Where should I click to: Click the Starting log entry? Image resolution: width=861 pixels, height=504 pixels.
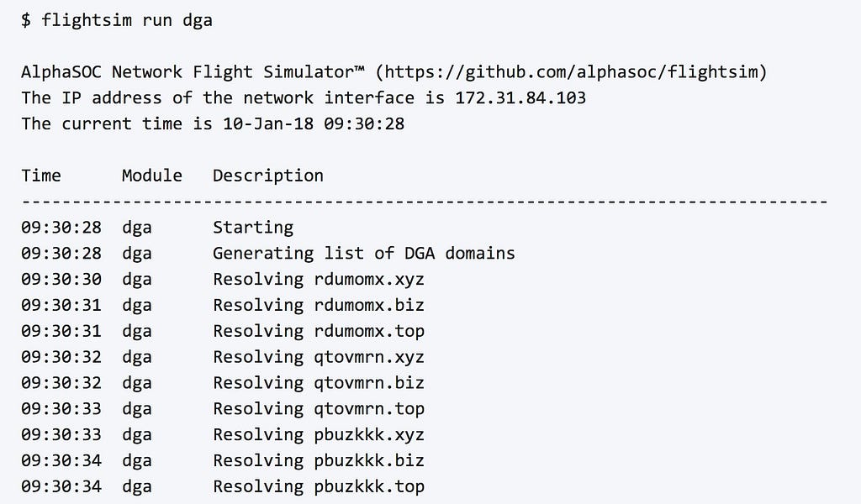tap(253, 228)
